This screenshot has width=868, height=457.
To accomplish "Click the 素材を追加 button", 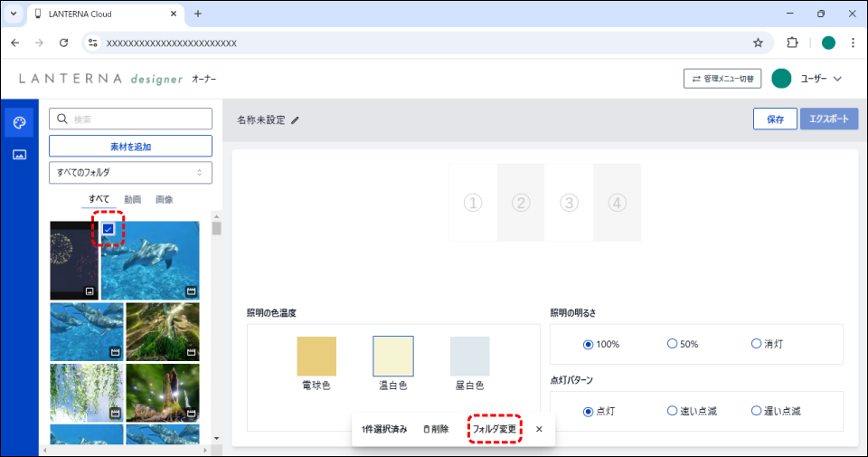I will [130, 146].
